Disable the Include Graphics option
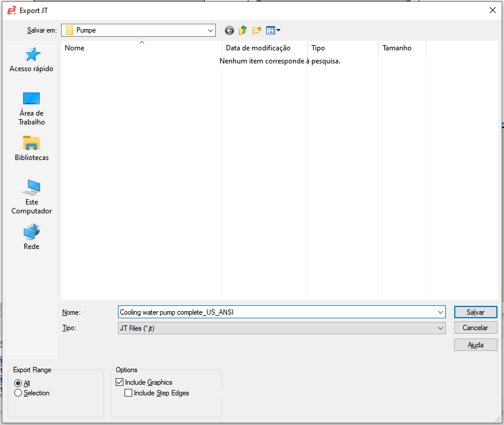 click(119, 382)
